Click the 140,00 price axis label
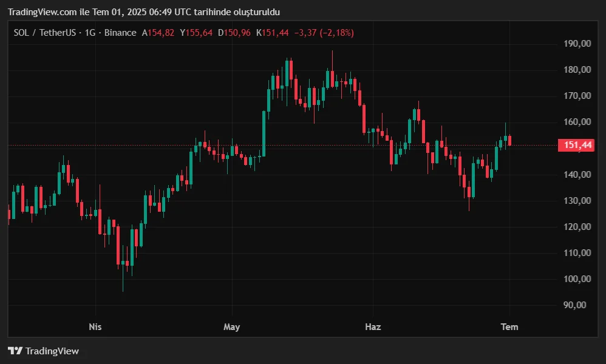 (x=577, y=175)
